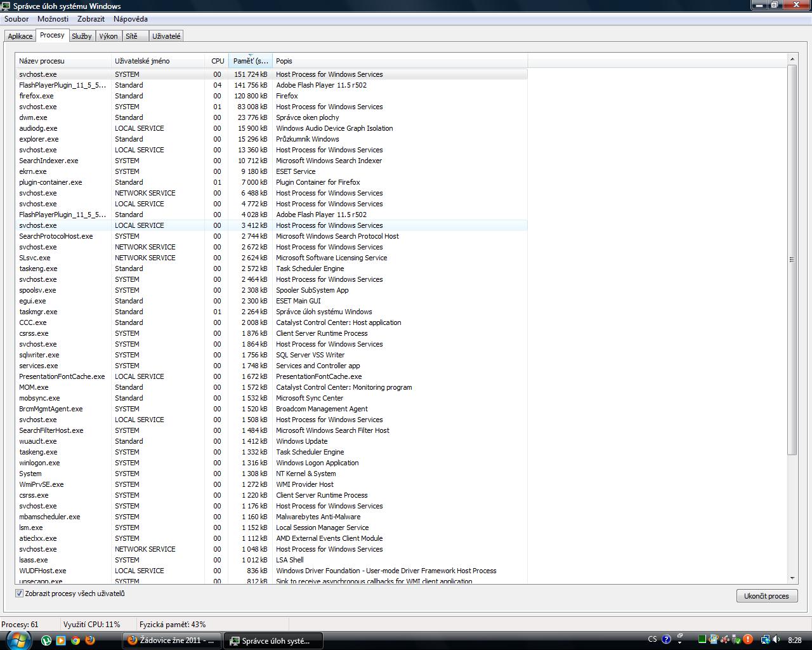
Task: Open the Nápověda menu
Action: 131,19
